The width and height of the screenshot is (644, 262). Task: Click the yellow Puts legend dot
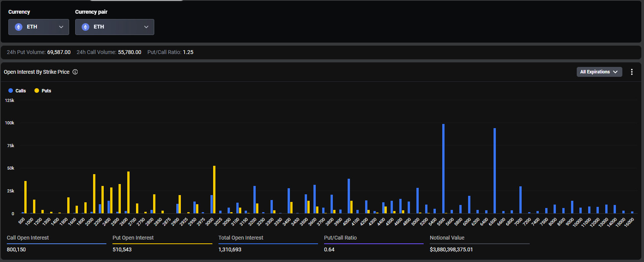click(37, 91)
